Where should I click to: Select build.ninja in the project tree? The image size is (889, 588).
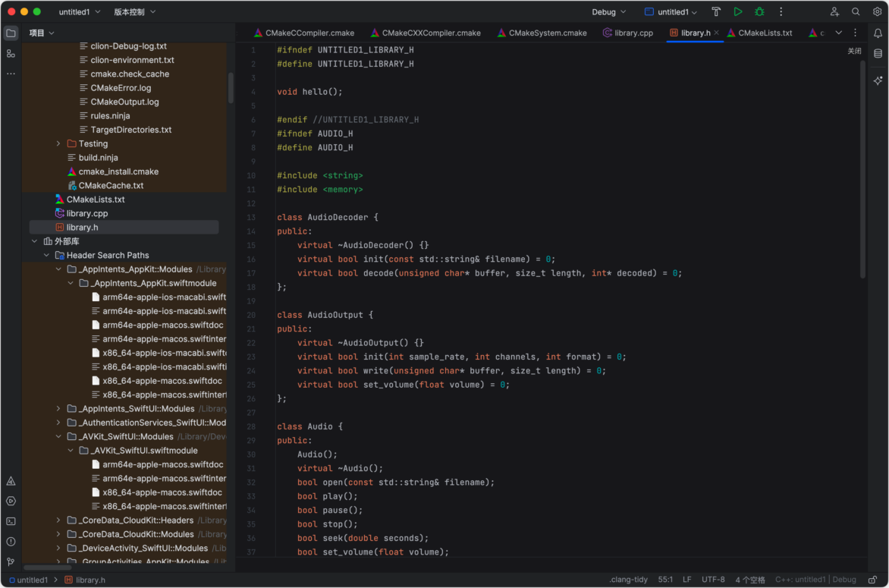(x=98, y=158)
